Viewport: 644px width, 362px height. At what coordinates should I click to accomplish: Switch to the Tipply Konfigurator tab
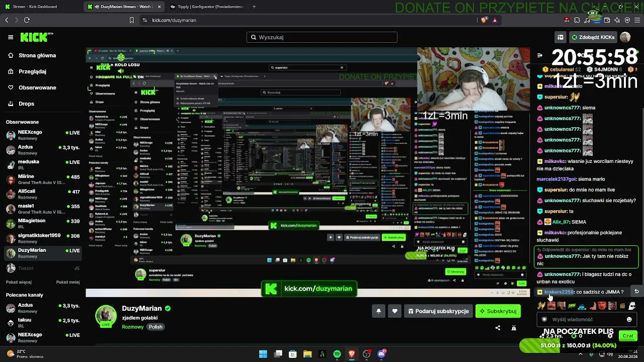pos(206,7)
